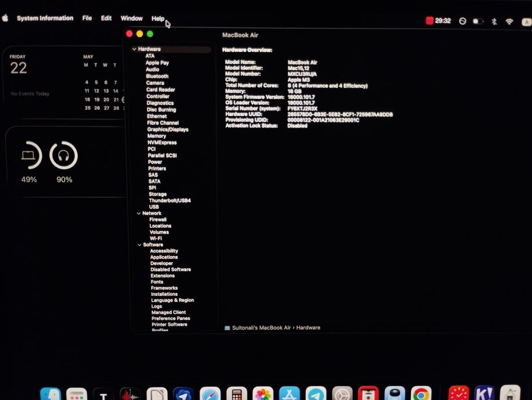
Task: Open Finder from the Dock
Action: tap(50, 394)
